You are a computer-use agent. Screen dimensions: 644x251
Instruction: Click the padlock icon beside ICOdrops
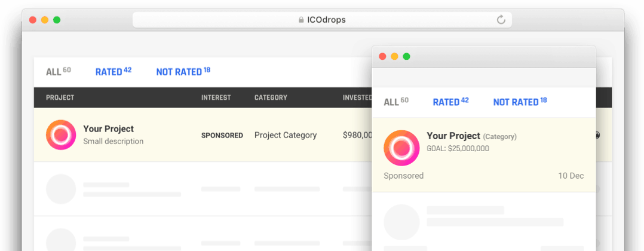[301, 20]
